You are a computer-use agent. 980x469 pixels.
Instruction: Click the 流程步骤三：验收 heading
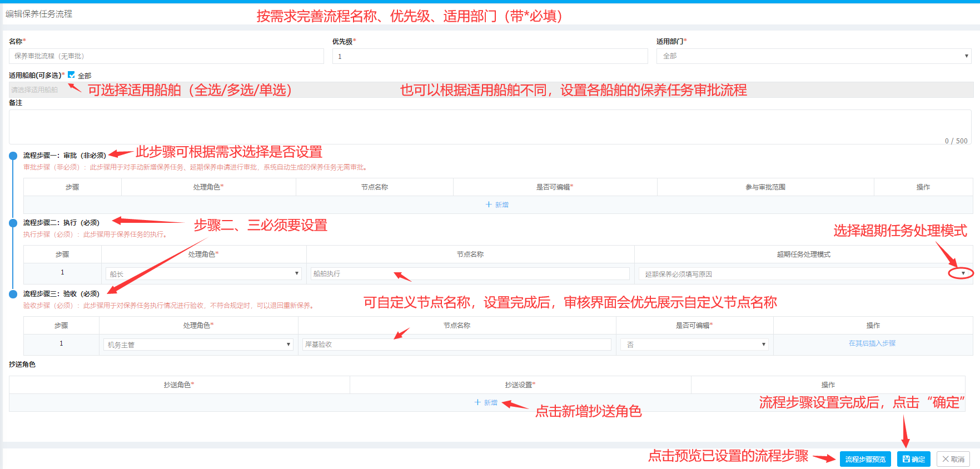61,294
